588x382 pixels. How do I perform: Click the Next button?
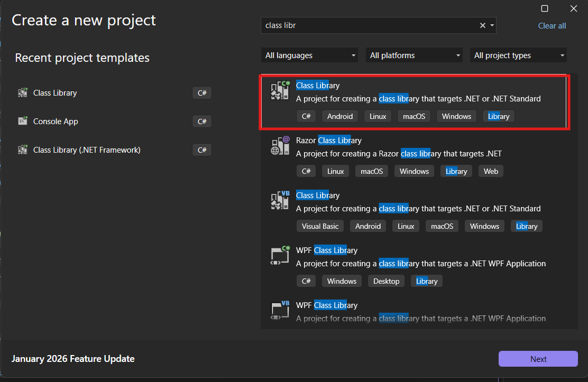pos(538,359)
